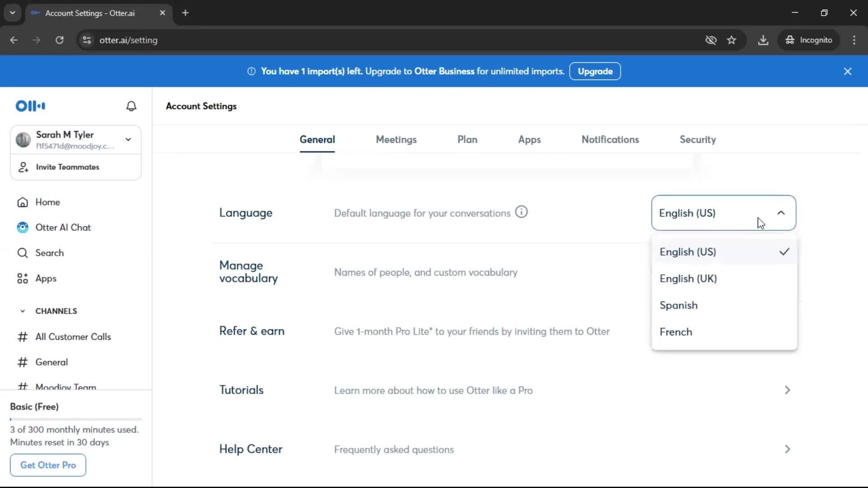Choose French as the language
Viewport: 868px width, 488px height.
724,332
